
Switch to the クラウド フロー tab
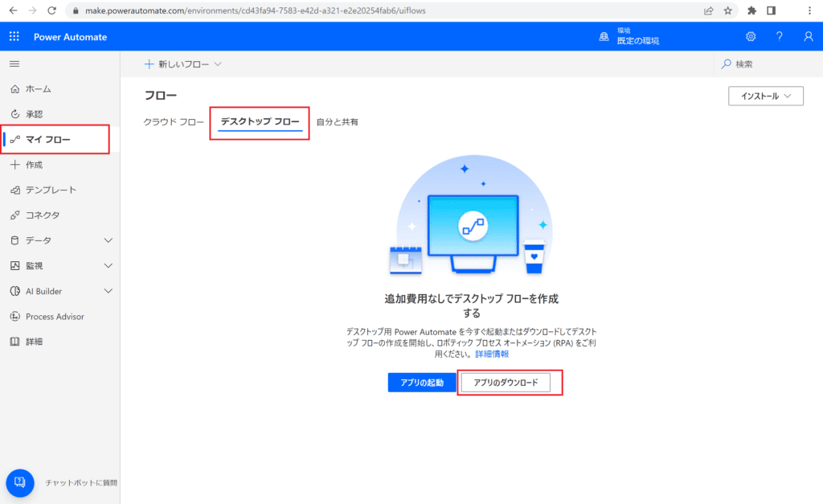click(174, 122)
